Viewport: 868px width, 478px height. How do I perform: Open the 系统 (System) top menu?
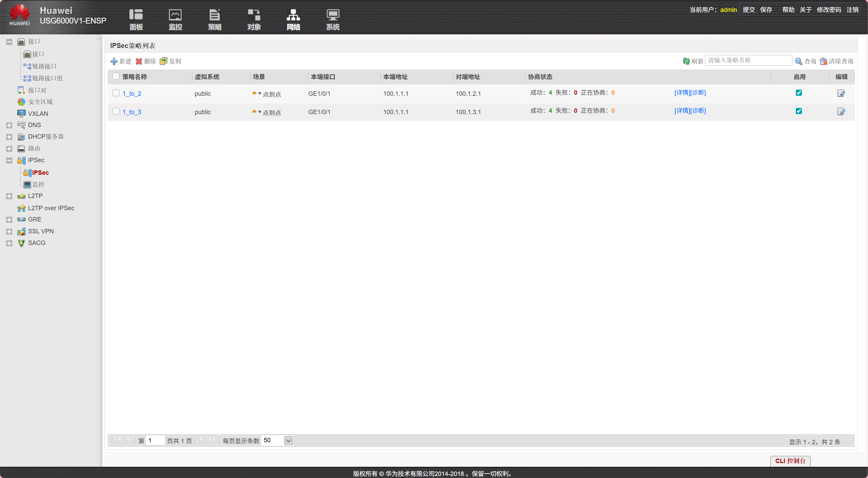click(332, 19)
